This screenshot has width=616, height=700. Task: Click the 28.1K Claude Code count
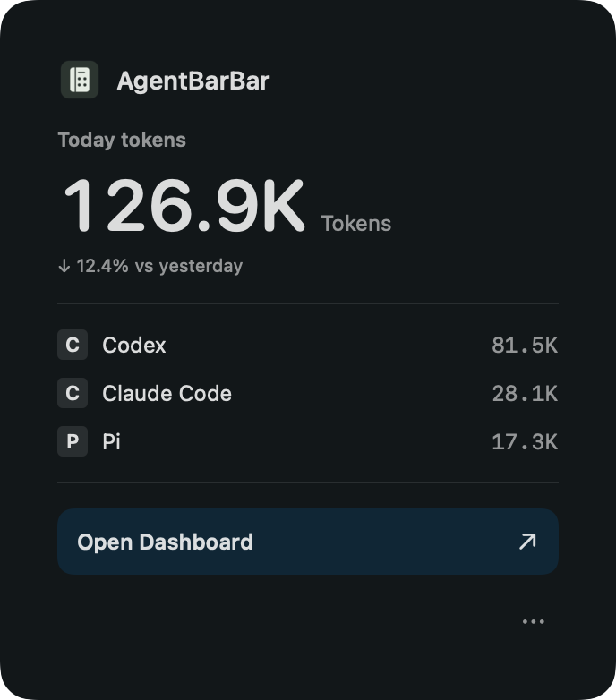pyautogui.click(x=525, y=393)
